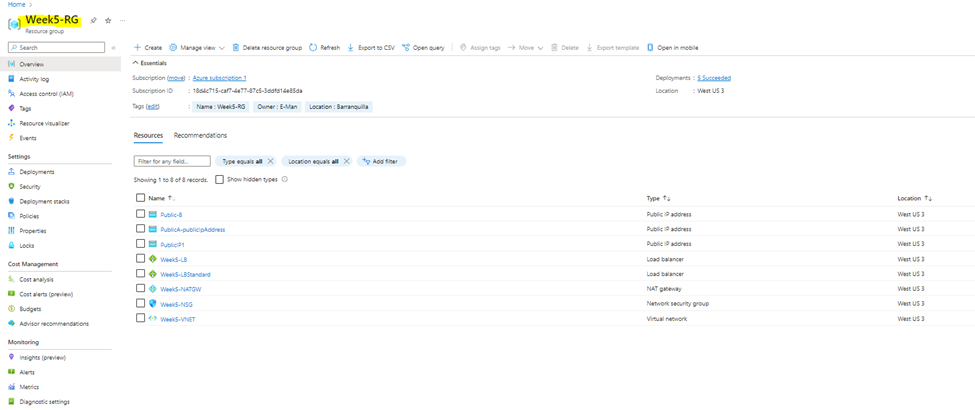This screenshot has width=975, height=410.
Task: Click the Insights (preview) icon
Action: click(x=11, y=357)
